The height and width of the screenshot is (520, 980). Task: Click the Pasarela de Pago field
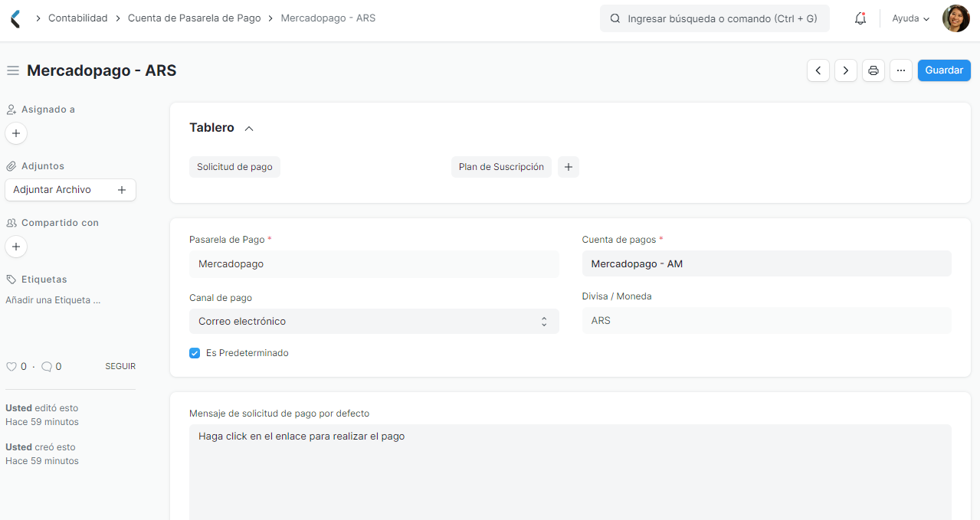[374, 263]
